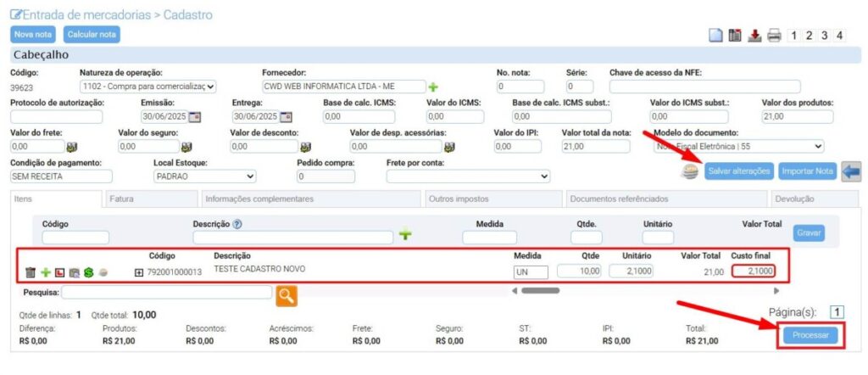Click the Salvar alterações button
Image resolution: width=868 pixels, height=375 pixels.
[738, 171]
